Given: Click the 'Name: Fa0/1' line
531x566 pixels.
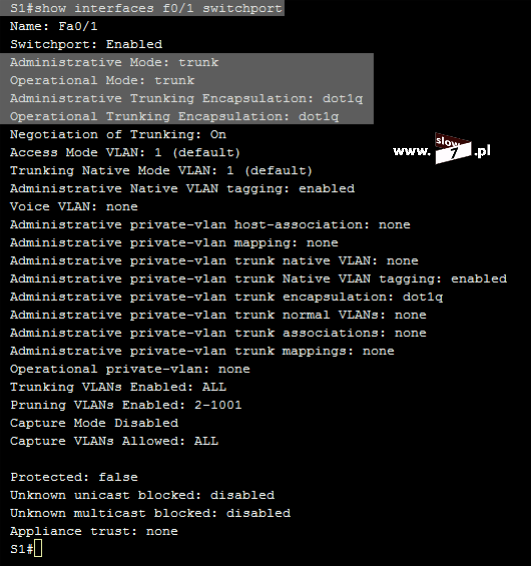Looking at the screenshot, I should coord(54,26).
